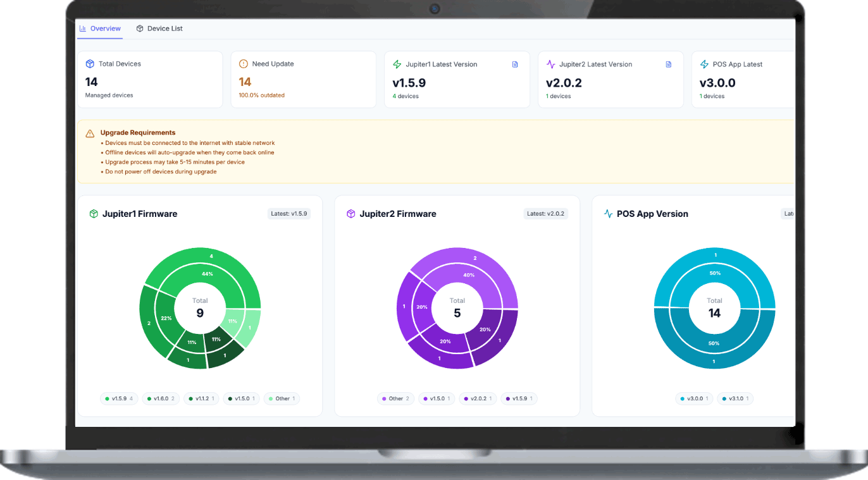
Task: Select the v1.5.0 legend chip under Jupiter1 chart
Action: pos(241,398)
